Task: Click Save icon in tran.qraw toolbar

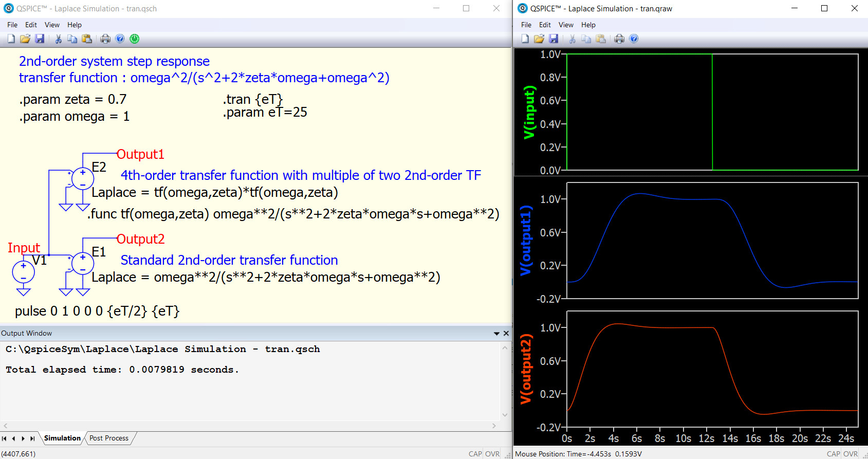Action: pos(553,39)
